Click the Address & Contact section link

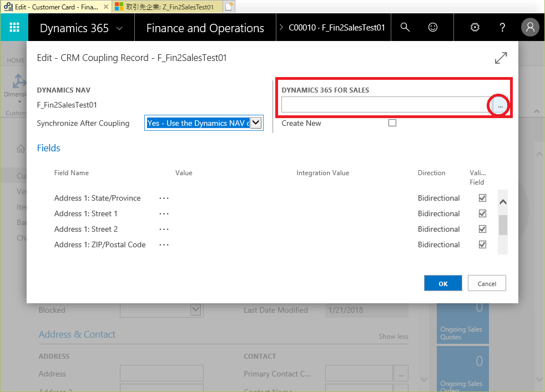(77, 334)
